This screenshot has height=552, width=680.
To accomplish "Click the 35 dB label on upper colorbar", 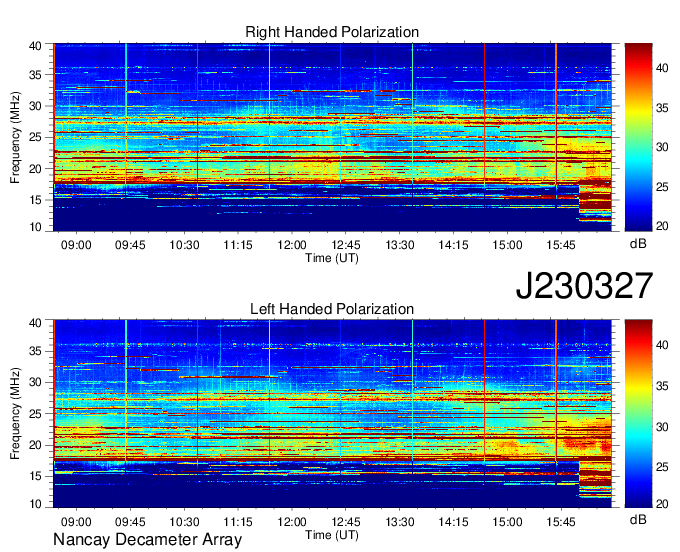I will point(662,108).
